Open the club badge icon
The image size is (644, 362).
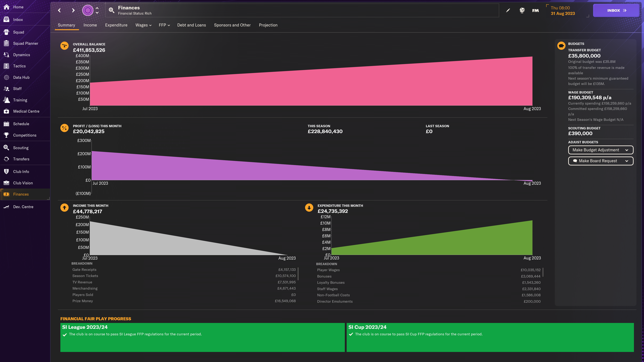click(88, 10)
